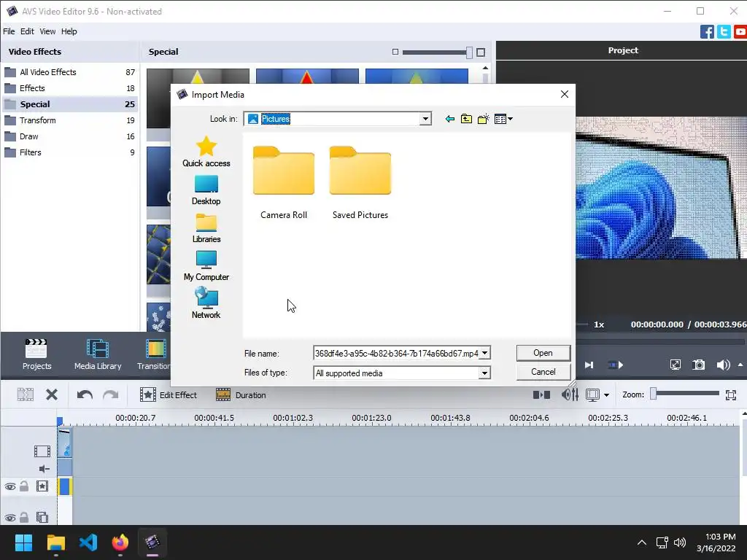Lock the overlay track
The height and width of the screenshot is (560, 747).
[24, 517]
